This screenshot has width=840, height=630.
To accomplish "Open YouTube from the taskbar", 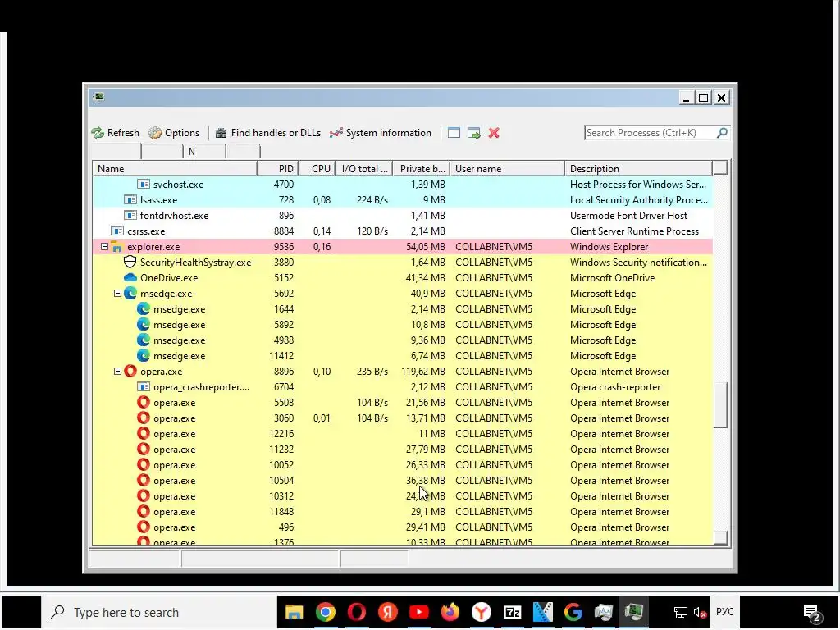I will pyautogui.click(x=419, y=612).
